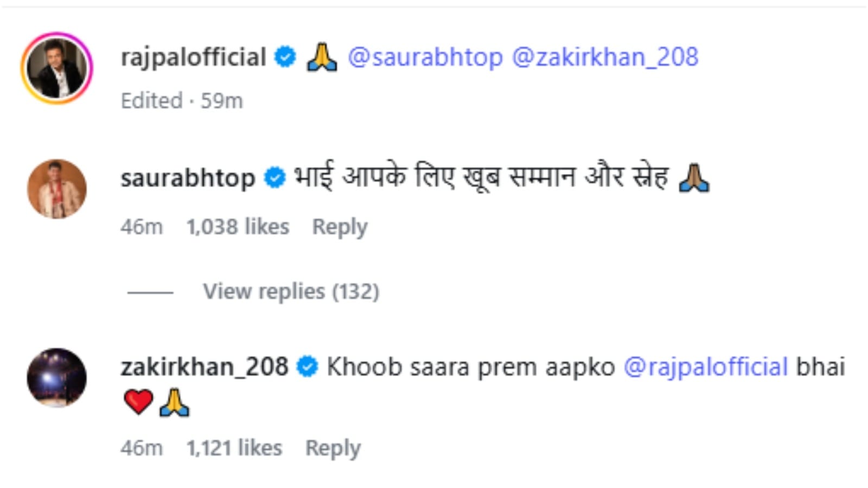Click saurabhtop's blue verified badge
The image size is (868, 488).
(275, 178)
